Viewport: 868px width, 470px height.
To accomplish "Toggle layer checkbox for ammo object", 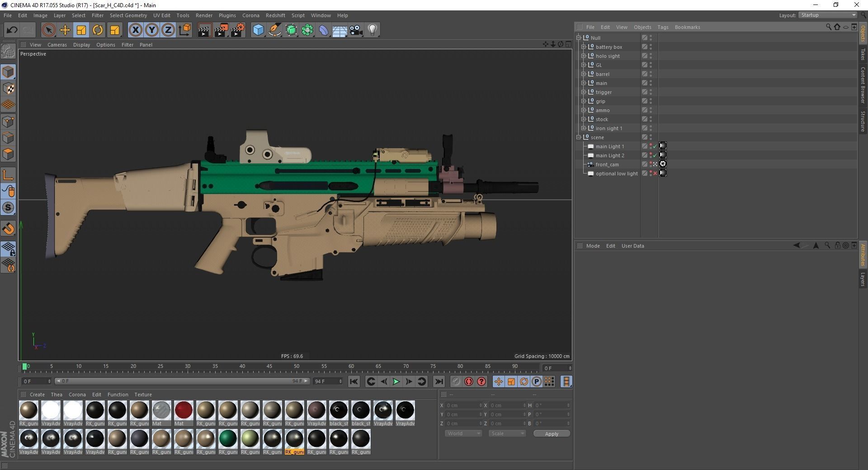I will (645, 110).
